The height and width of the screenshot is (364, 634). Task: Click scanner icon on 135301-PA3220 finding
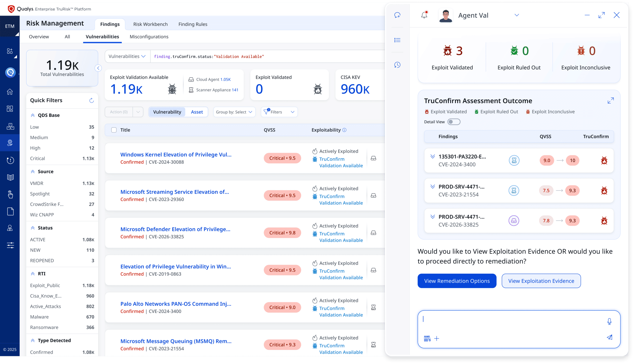pyautogui.click(x=514, y=160)
